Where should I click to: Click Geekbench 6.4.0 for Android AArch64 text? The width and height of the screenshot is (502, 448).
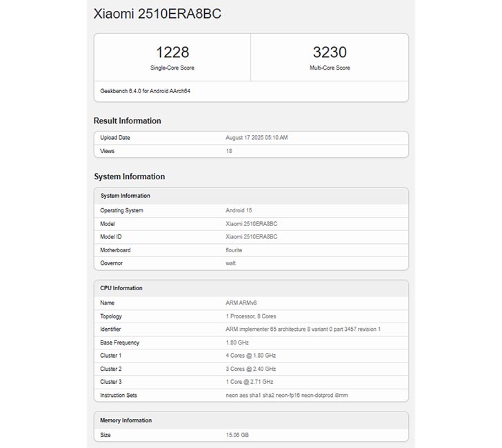pyautogui.click(x=145, y=91)
